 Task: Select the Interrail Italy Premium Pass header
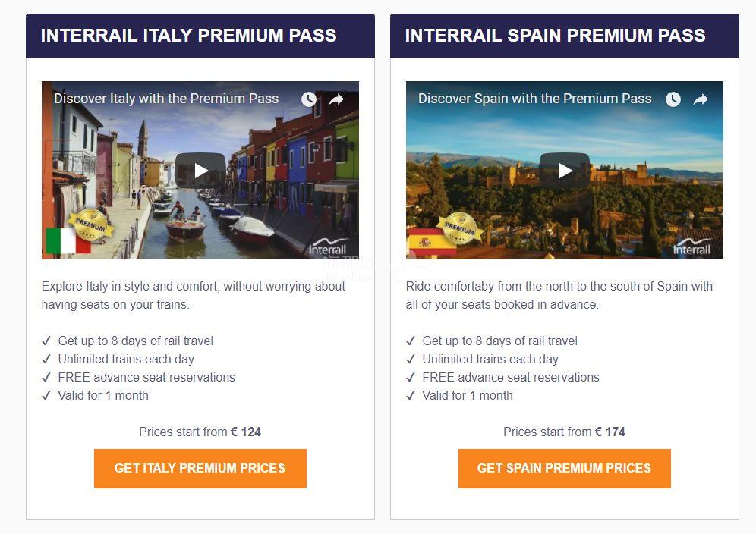coord(200,36)
